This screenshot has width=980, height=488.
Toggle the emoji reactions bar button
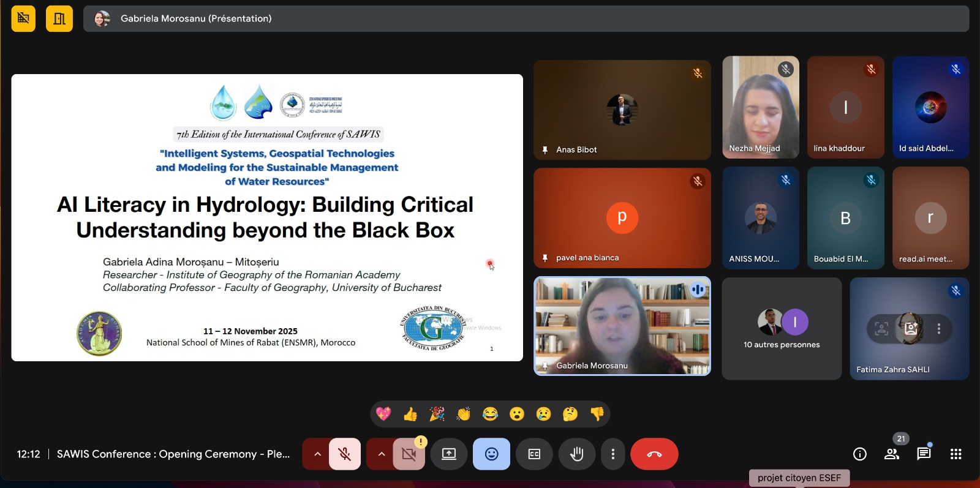[x=491, y=454]
